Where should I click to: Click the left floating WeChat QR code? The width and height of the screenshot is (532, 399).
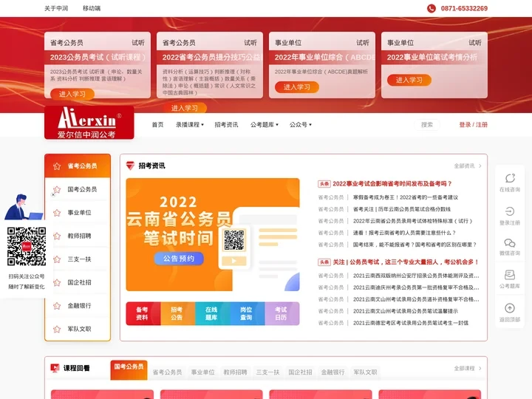(27, 246)
